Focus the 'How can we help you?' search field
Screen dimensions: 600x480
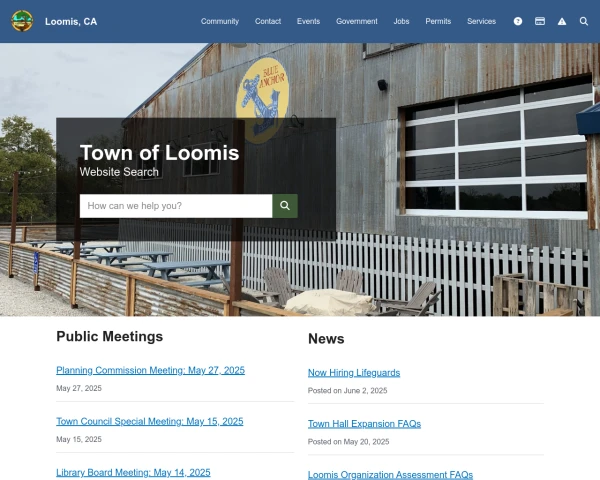pyautogui.click(x=176, y=206)
